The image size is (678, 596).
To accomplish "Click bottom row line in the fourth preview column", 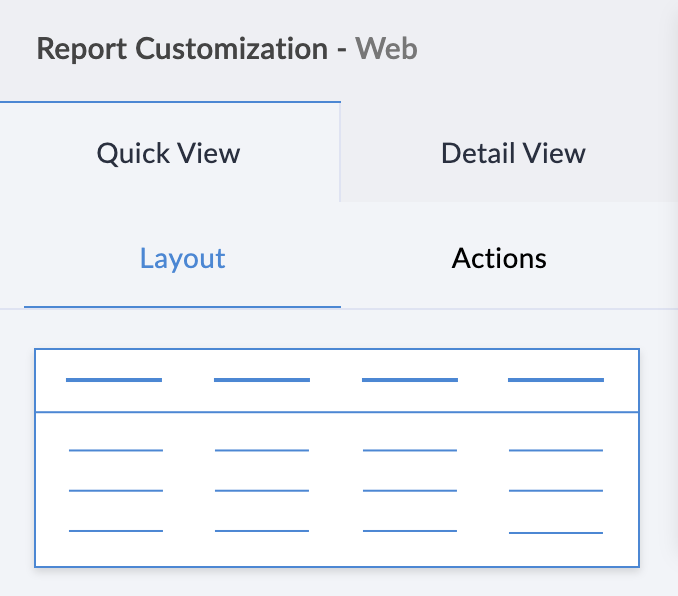I will click(x=556, y=533).
